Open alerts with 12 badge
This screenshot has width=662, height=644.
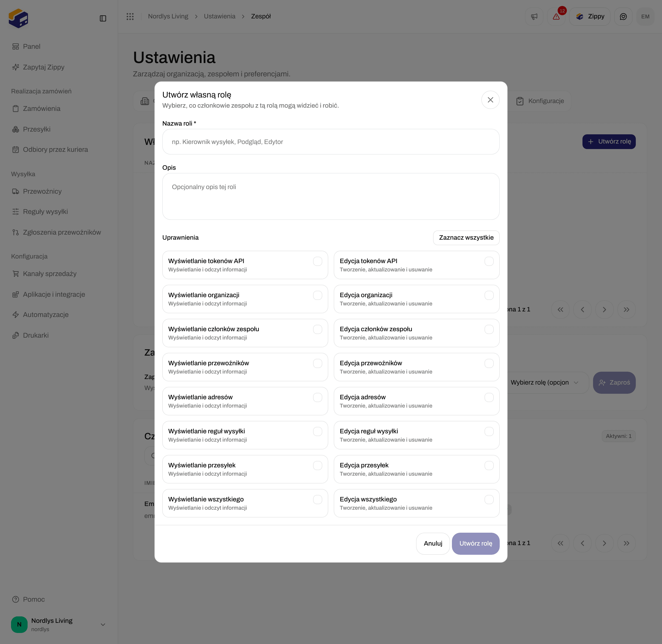tap(556, 17)
